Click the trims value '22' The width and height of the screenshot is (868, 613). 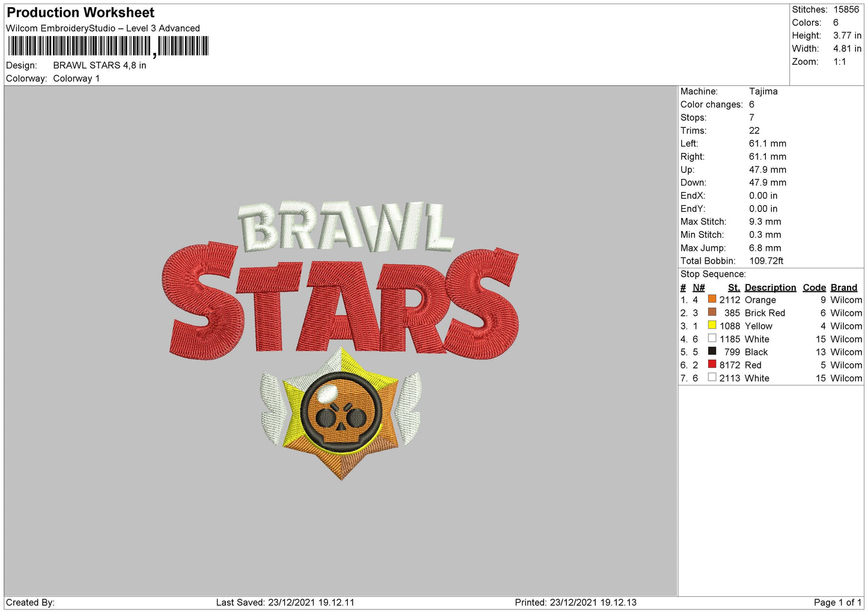coord(754,130)
